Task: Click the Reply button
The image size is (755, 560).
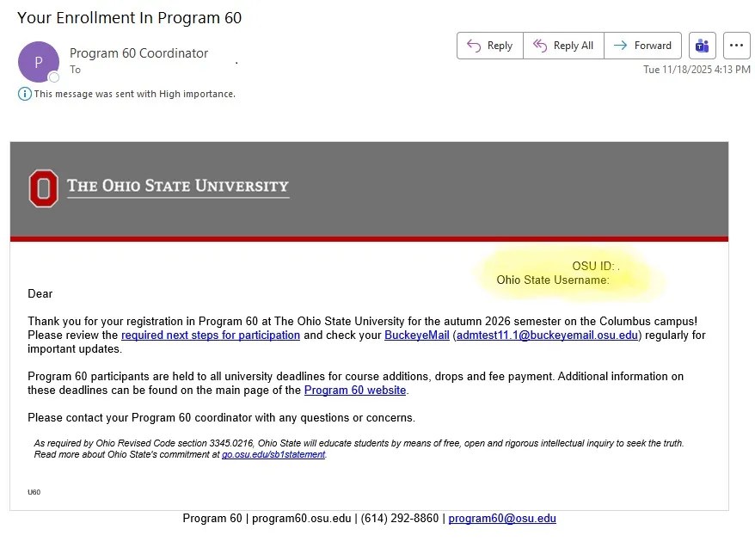Action: (489, 46)
